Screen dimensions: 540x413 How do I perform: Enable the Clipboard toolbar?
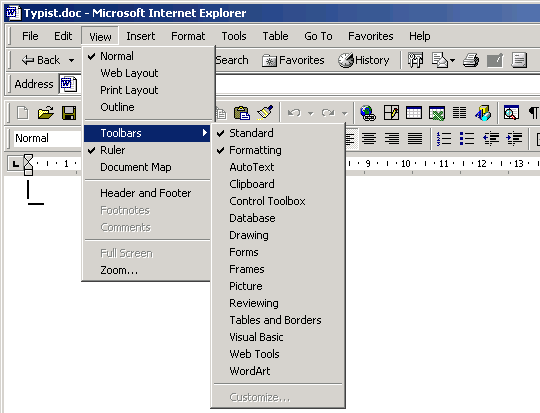pos(278,184)
